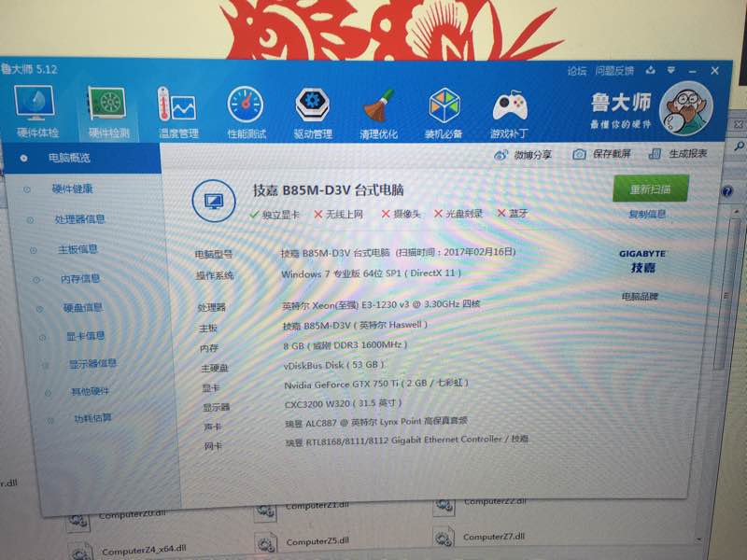Viewport: 747px width, 560px height.
Task: Select the 硬件检测 hardware detection icon
Action: [x=107, y=112]
